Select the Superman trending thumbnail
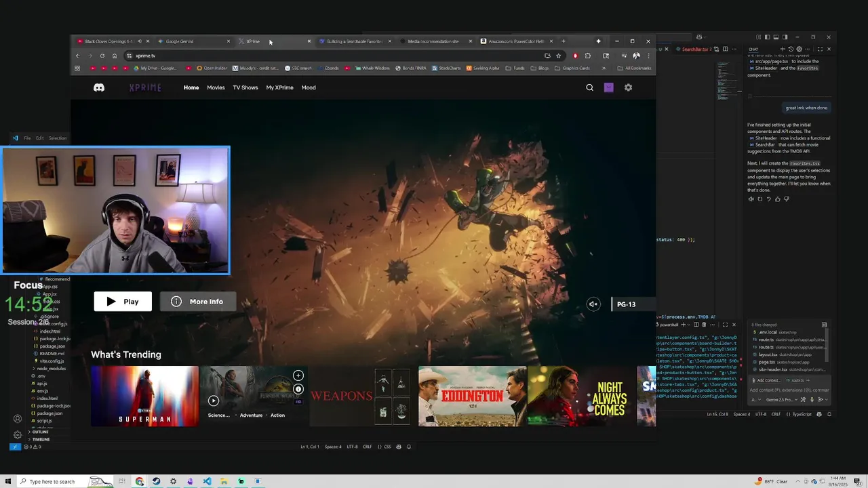Viewport: 868px width, 488px height. 144,396
